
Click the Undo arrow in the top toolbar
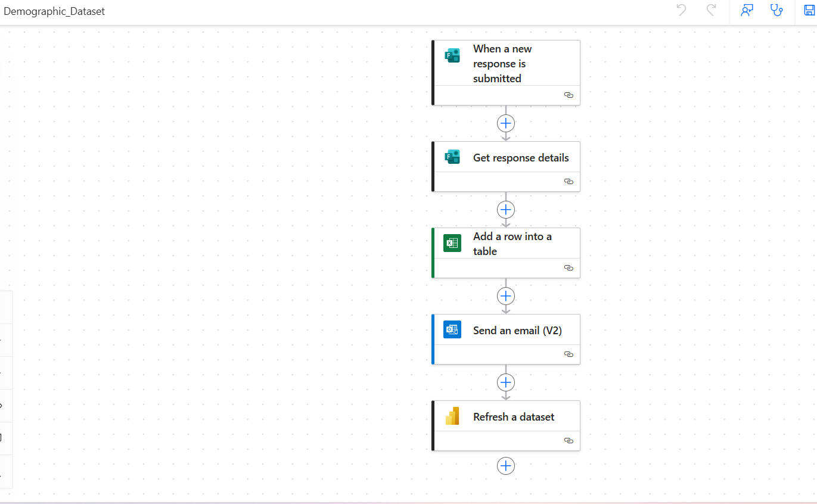[682, 11]
